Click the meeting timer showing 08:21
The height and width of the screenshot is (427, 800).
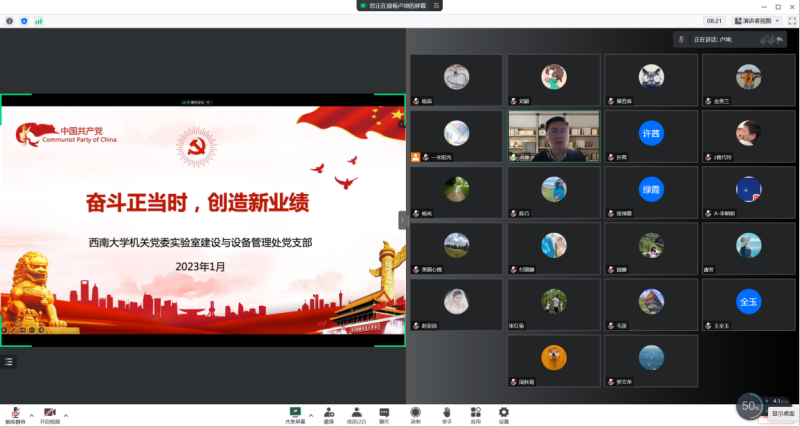click(714, 21)
